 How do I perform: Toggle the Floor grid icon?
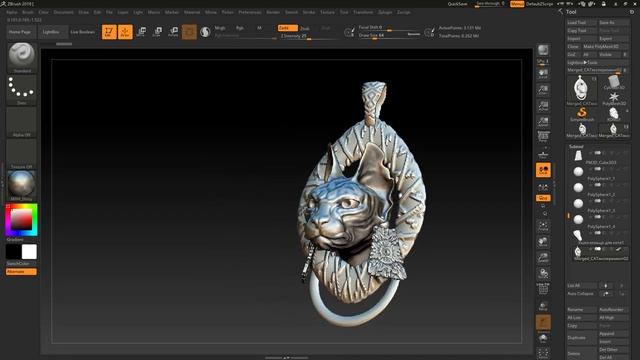click(x=543, y=154)
